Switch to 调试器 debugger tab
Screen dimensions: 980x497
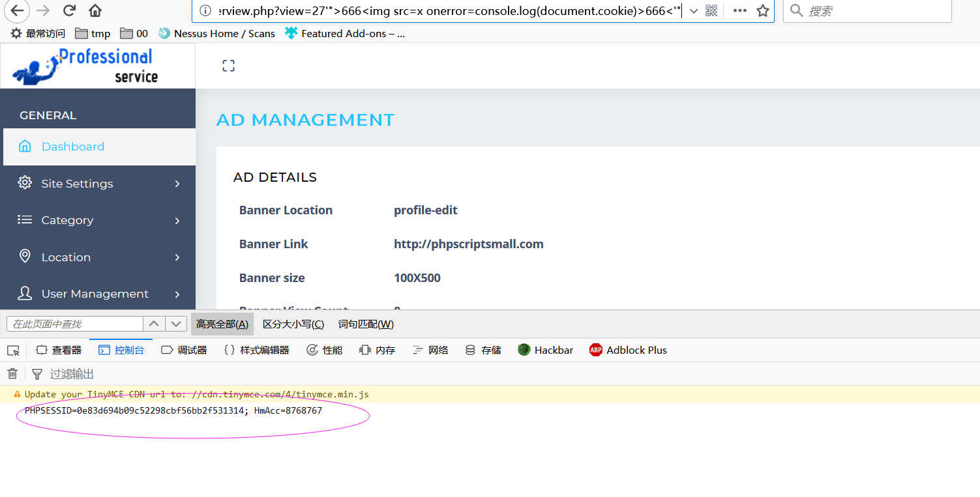[184, 350]
